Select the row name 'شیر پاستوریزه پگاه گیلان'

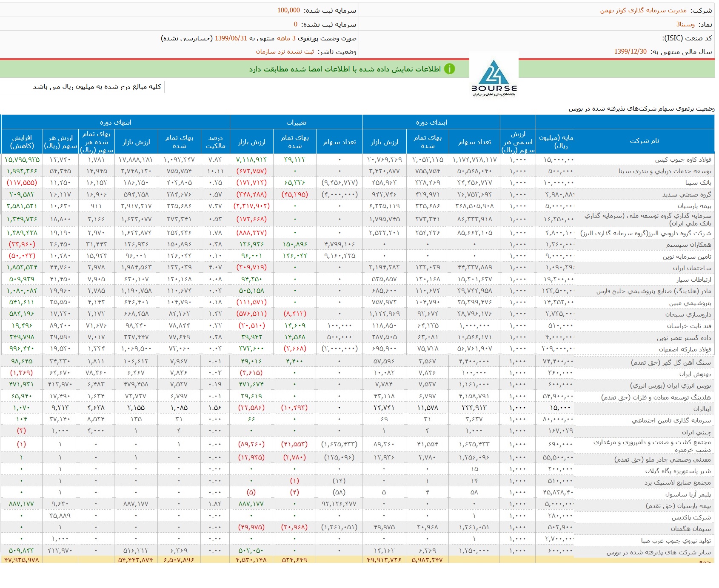pos(678,471)
